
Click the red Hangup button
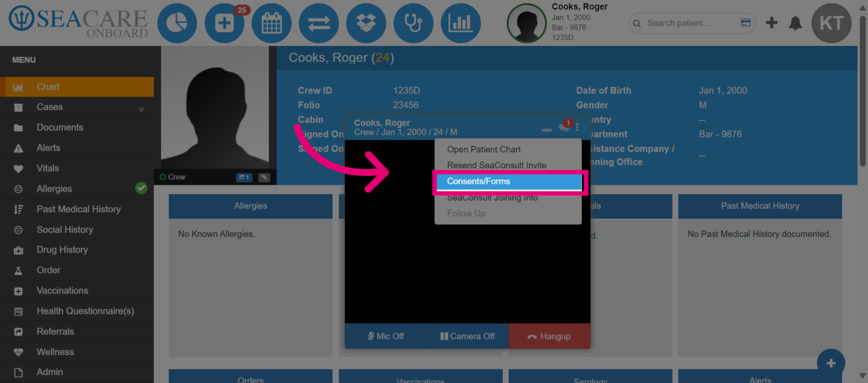click(550, 336)
